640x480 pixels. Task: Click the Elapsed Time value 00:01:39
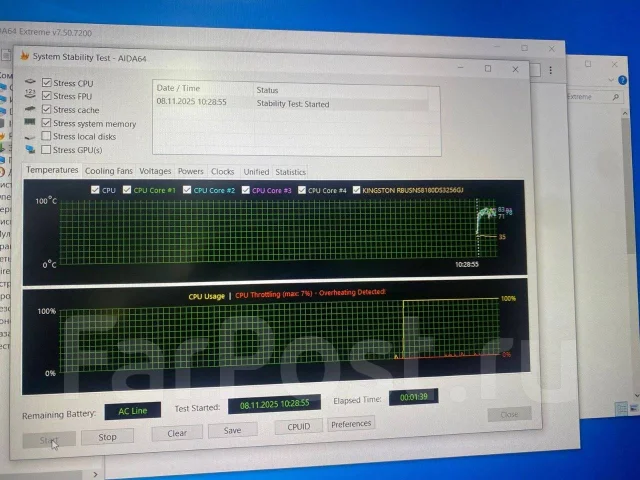[413, 397]
